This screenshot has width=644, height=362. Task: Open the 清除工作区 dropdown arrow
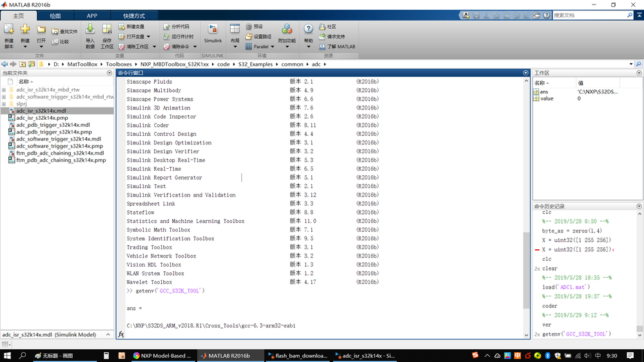coord(155,47)
